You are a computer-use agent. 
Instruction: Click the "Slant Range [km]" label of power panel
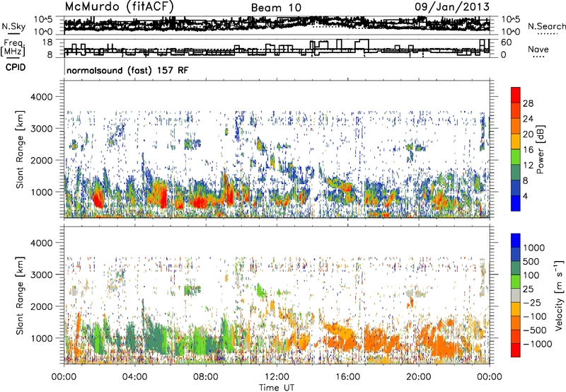coord(20,149)
